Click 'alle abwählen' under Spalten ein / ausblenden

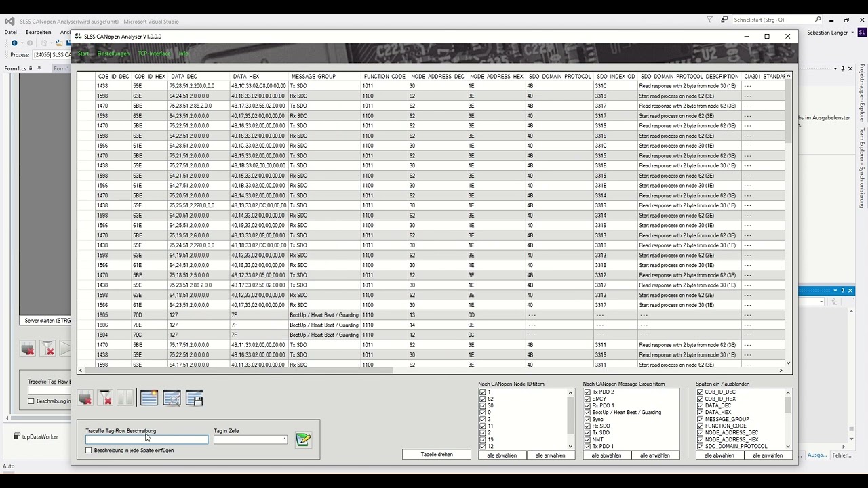point(719,455)
